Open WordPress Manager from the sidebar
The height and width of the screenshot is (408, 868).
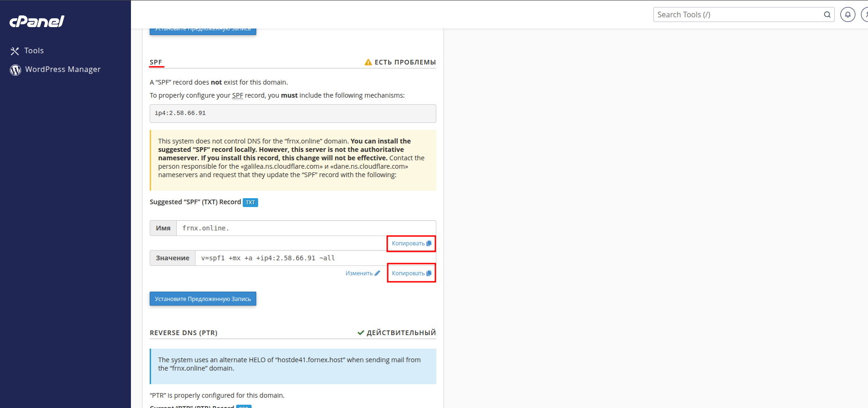[x=63, y=69]
